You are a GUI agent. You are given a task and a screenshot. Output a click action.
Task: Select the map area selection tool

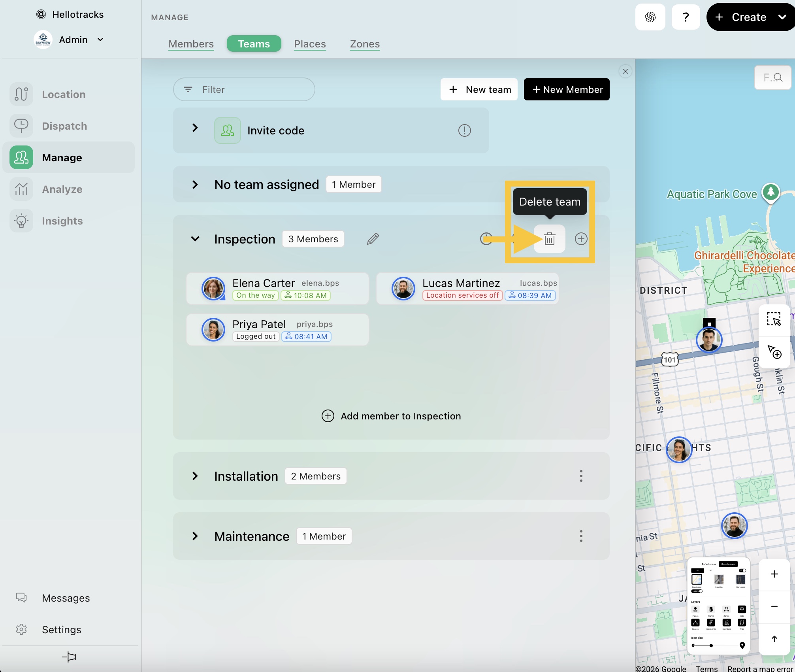point(774,319)
